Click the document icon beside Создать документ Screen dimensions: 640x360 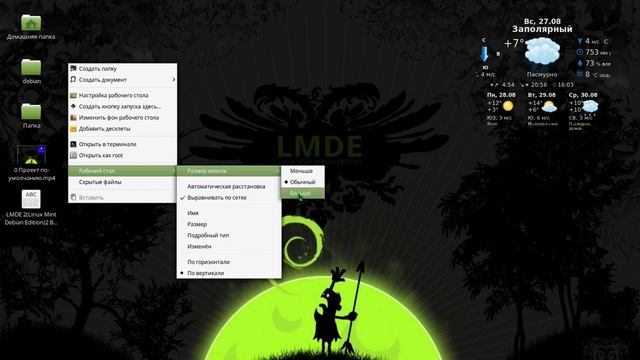click(x=73, y=80)
